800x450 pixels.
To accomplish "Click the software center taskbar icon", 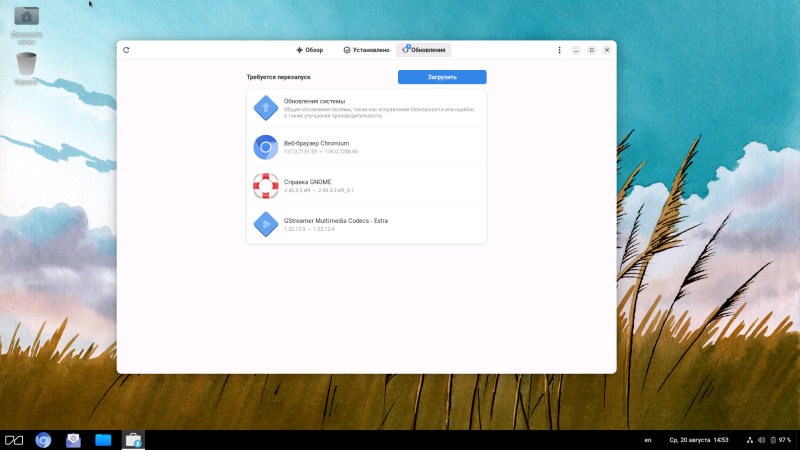I will point(132,440).
